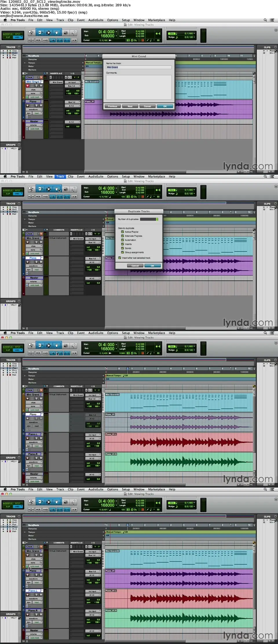Select Selector tool in Duplicate Tracks dialog frame

point(48,189)
